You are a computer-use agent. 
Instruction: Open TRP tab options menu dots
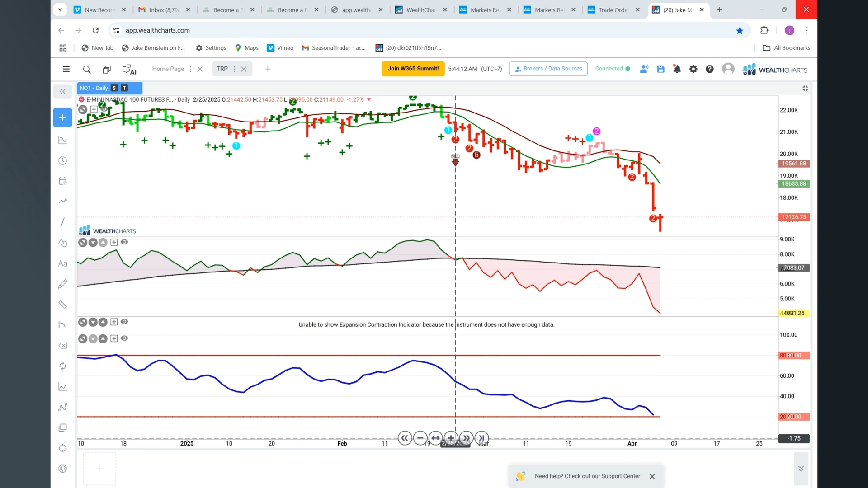point(234,69)
